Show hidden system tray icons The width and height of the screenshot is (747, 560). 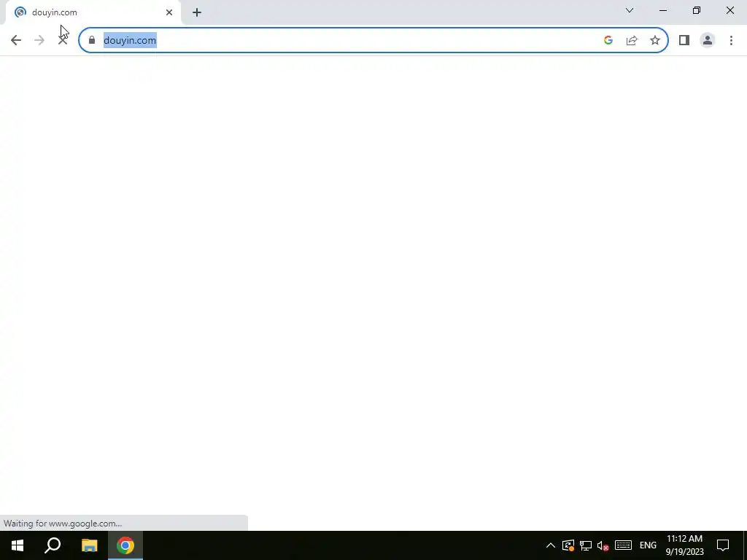pyautogui.click(x=550, y=545)
